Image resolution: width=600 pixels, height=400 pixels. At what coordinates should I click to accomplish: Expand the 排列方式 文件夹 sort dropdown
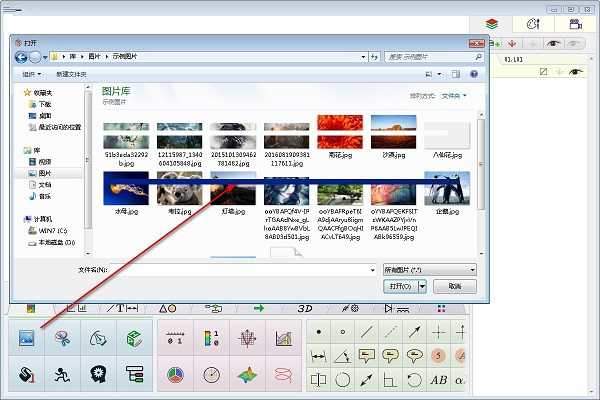tap(453, 96)
